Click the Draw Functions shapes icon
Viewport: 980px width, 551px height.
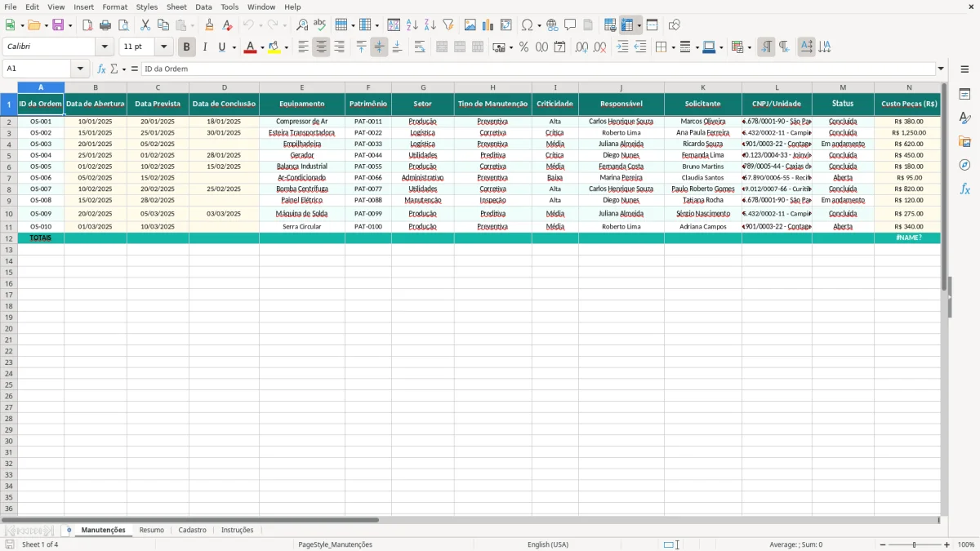tap(675, 25)
